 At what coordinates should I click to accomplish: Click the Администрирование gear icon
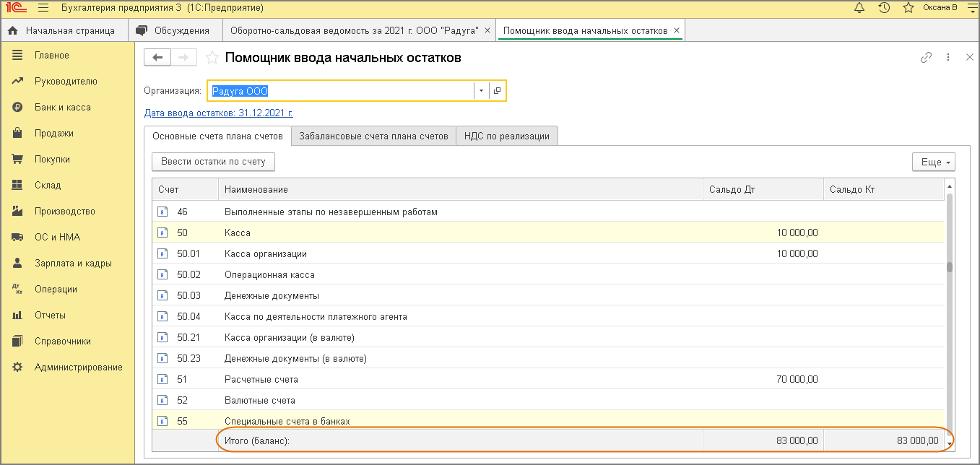[x=18, y=368]
